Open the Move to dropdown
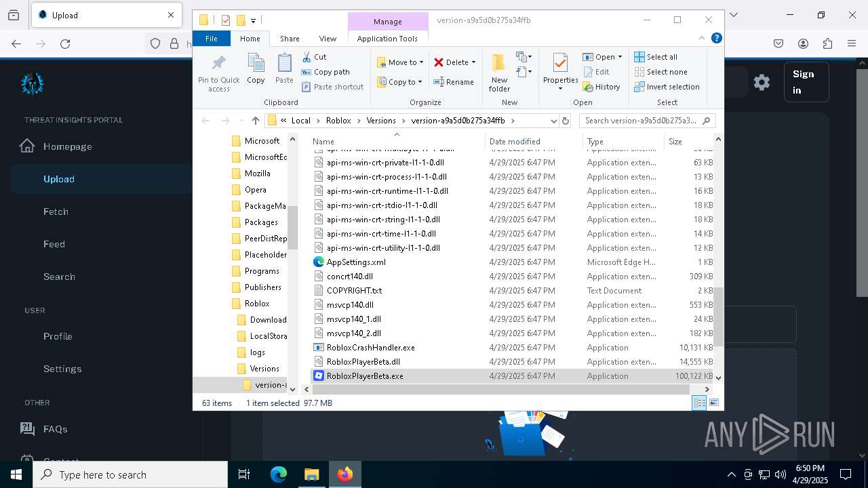Viewport: 868px width, 488px height. pos(400,62)
